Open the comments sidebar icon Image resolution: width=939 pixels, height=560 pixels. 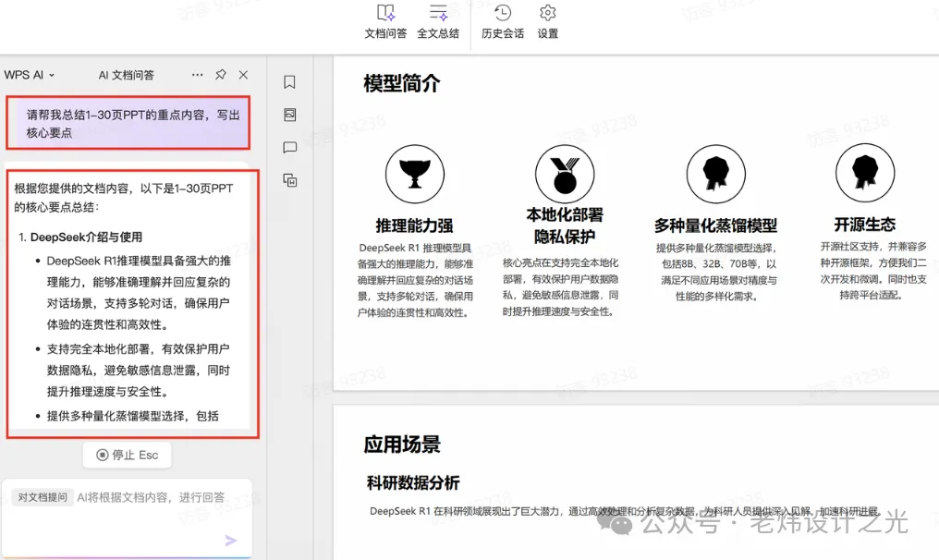click(x=290, y=147)
